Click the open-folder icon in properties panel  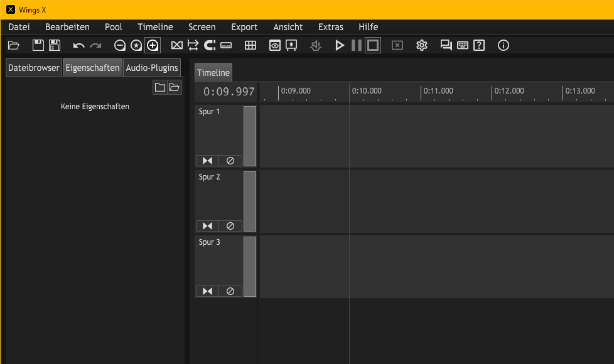175,87
